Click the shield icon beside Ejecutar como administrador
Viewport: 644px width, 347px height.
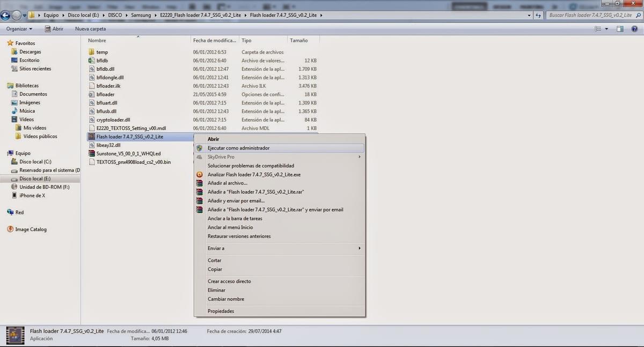(200, 148)
